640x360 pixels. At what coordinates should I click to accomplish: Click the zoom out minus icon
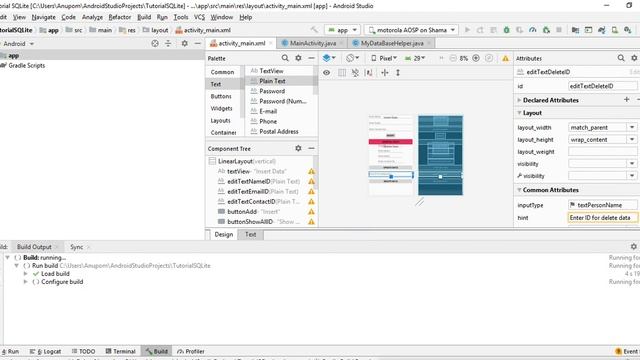[453, 58]
